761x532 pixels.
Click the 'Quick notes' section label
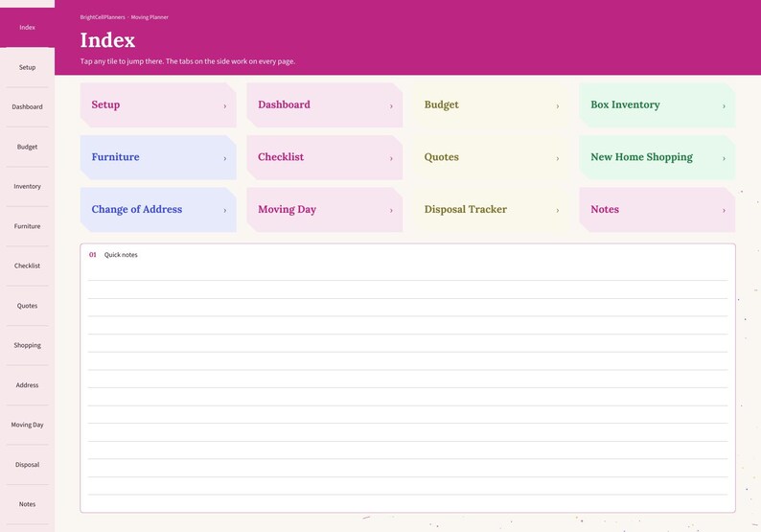coord(121,255)
